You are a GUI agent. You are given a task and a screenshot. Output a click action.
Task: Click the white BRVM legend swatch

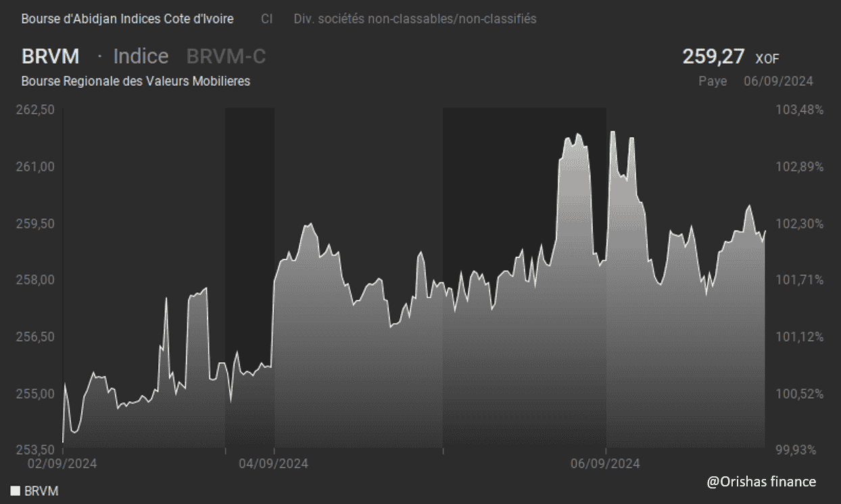click(x=16, y=490)
